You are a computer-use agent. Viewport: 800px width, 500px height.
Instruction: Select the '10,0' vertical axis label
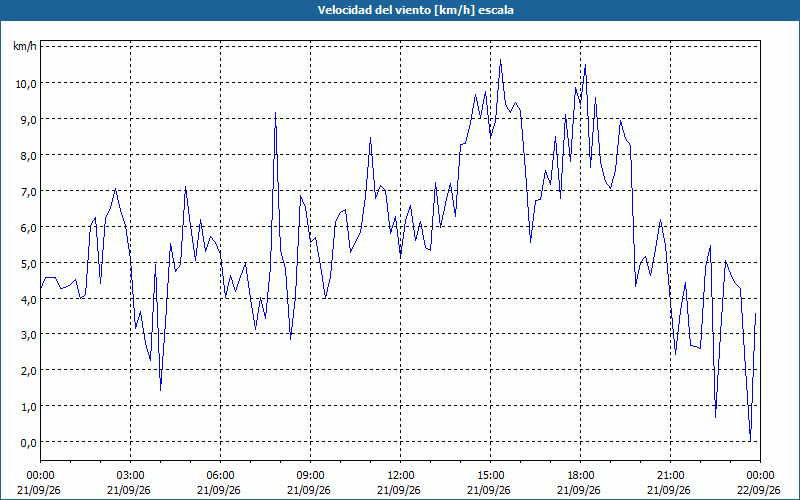pos(26,83)
